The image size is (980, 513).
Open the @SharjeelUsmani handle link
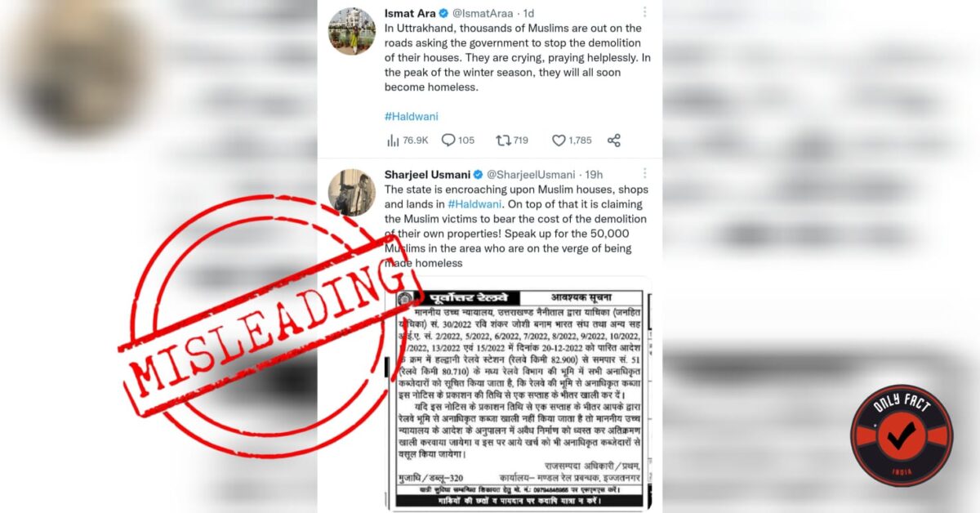tap(532, 175)
